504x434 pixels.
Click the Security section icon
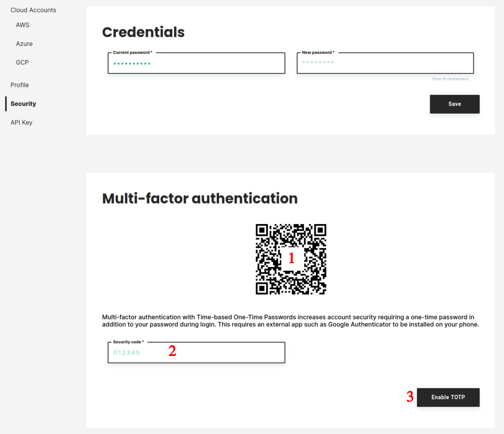click(x=23, y=104)
